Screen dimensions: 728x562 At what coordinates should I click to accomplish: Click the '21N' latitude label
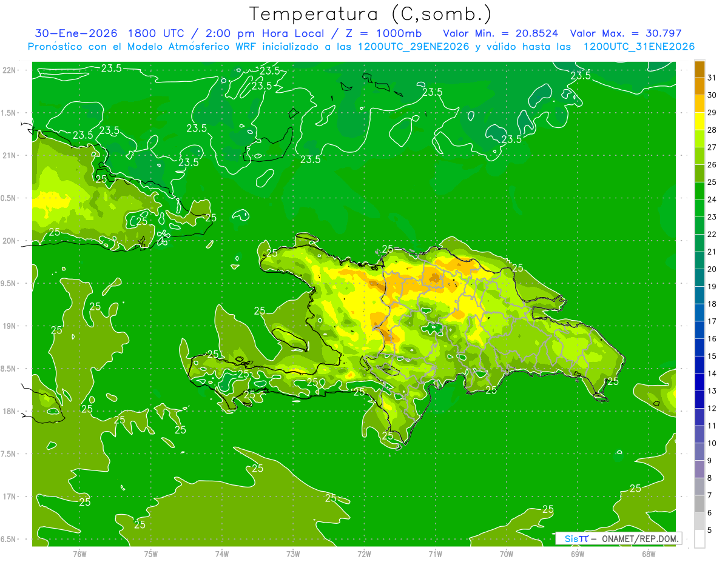pyautogui.click(x=10, y=155)
